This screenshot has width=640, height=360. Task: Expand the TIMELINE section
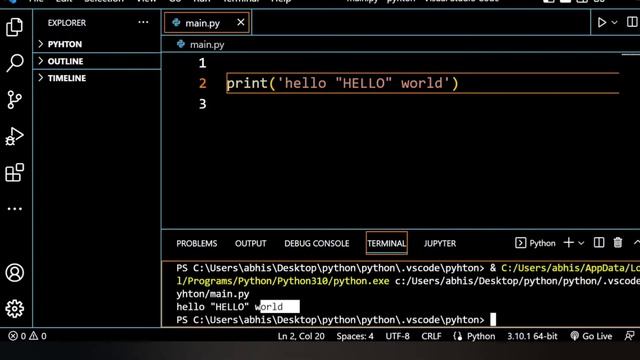(97, 78)
